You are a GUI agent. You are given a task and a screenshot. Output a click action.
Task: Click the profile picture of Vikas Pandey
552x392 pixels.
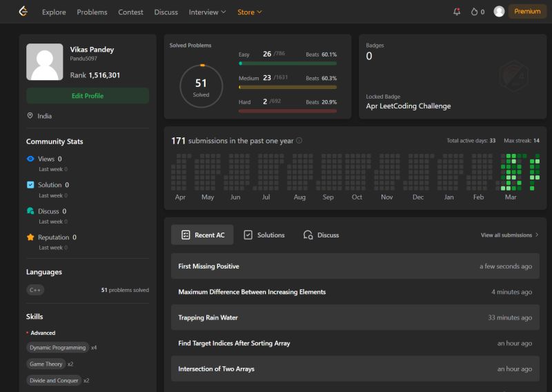45,62
